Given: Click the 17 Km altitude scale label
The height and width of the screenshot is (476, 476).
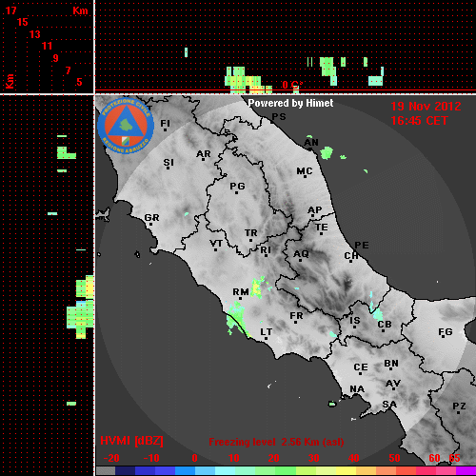Looking at the screenshot, I should (x=10, y=10).
